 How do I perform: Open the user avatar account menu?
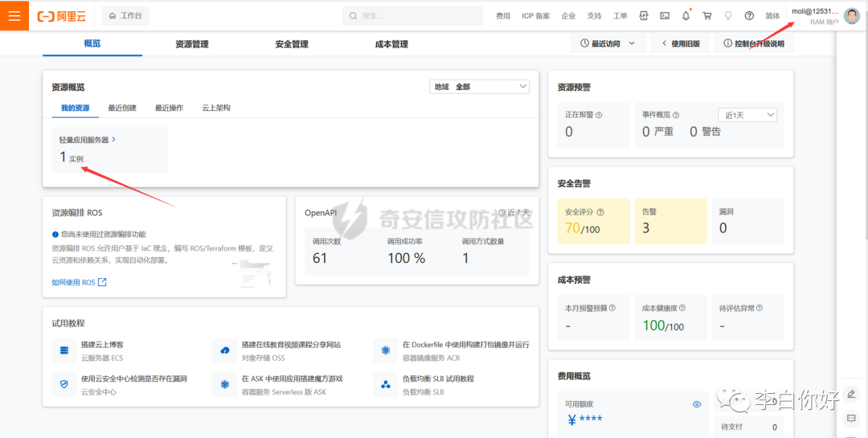tap(852, 15)
